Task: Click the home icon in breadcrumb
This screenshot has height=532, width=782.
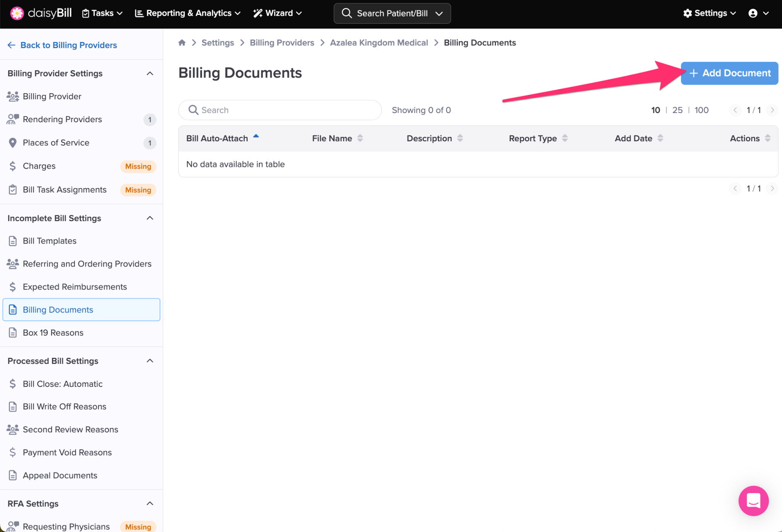Action: 182,43
